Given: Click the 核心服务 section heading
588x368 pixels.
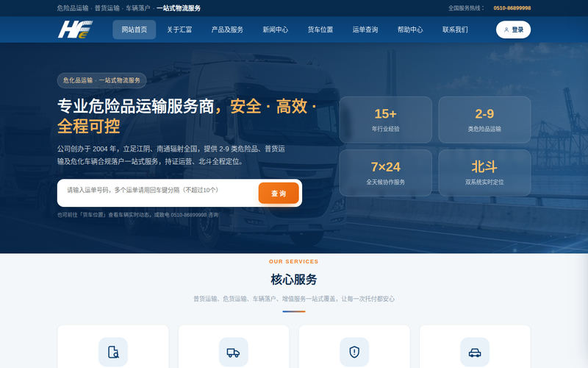Looking at the screenshot, I should [x=293, y=280].
